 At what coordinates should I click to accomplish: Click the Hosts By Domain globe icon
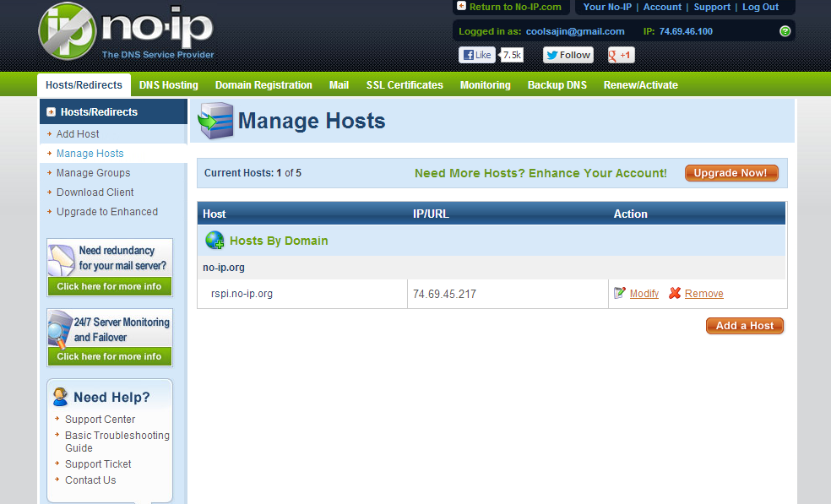215,241
